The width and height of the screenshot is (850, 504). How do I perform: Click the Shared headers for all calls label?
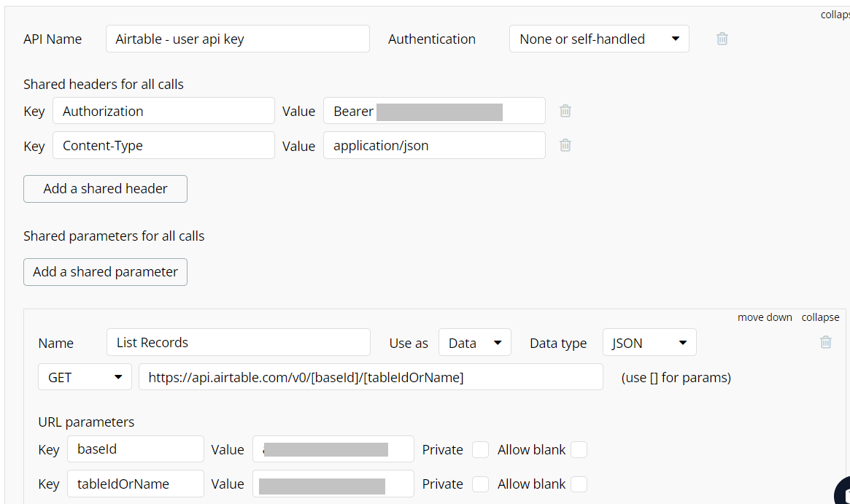coord(104,84)
